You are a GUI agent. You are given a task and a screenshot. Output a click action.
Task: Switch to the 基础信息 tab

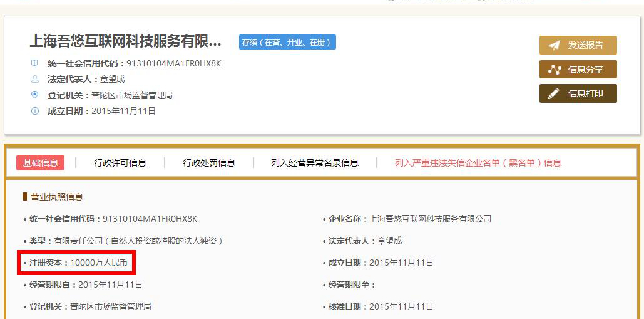click(40, 163)
